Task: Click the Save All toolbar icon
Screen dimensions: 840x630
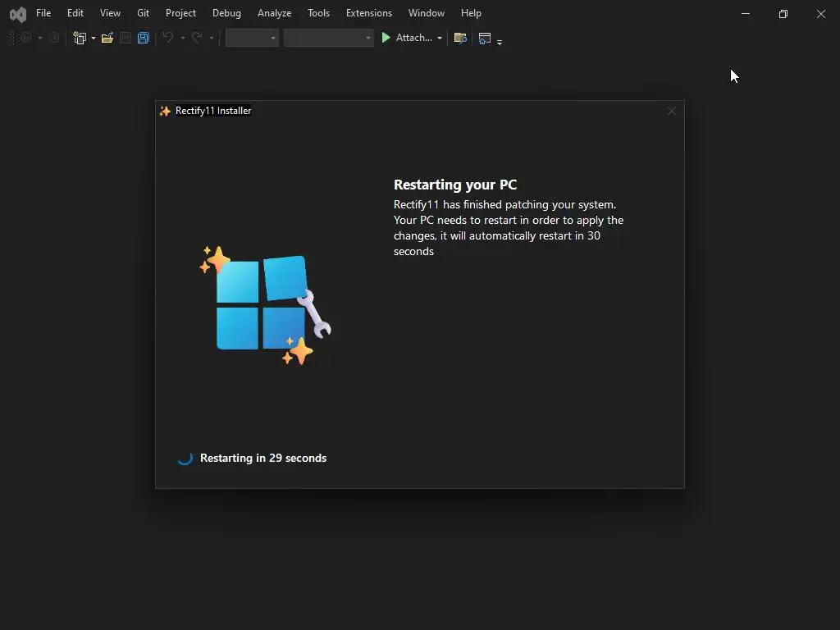Action: coord(143,38)
